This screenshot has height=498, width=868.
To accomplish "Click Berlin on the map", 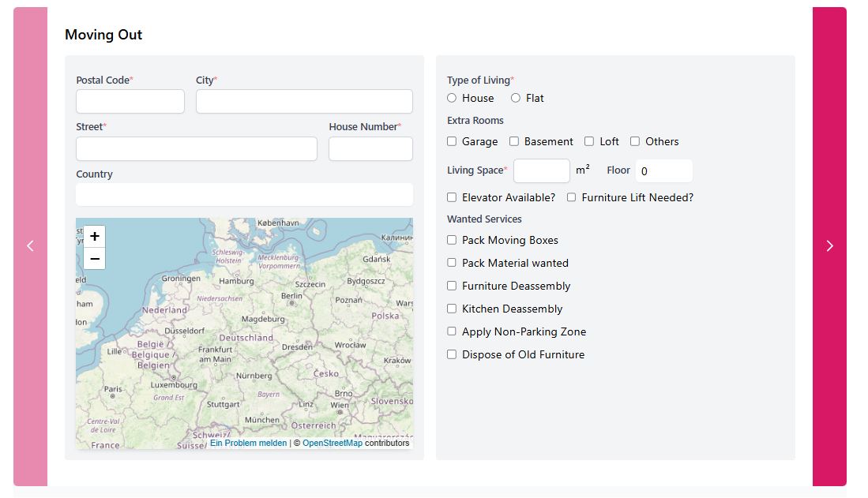I will (x=291, y=296).
